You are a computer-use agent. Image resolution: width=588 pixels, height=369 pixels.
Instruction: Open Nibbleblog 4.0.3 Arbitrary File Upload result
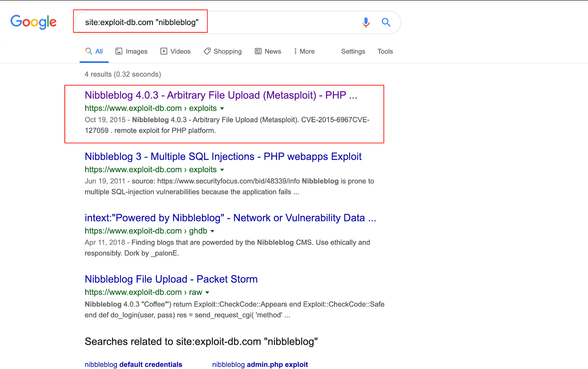221,95
